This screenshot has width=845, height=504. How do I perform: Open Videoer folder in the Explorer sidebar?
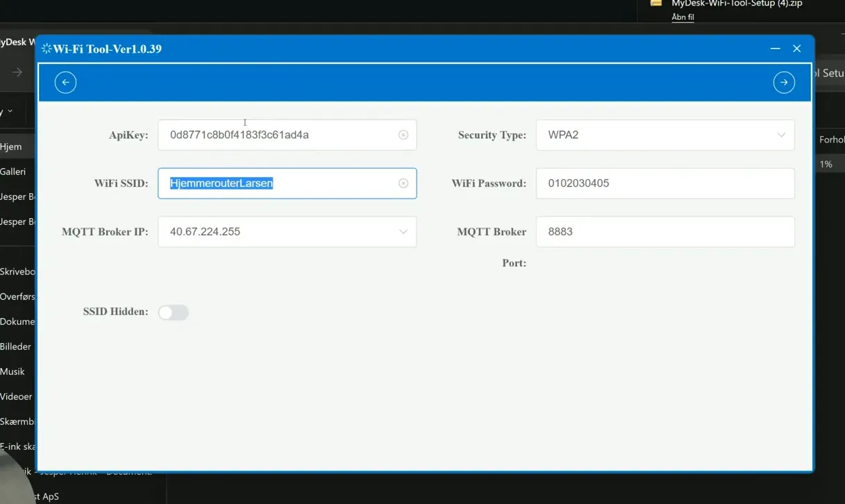pyautogui.click(x=16, y=396)
